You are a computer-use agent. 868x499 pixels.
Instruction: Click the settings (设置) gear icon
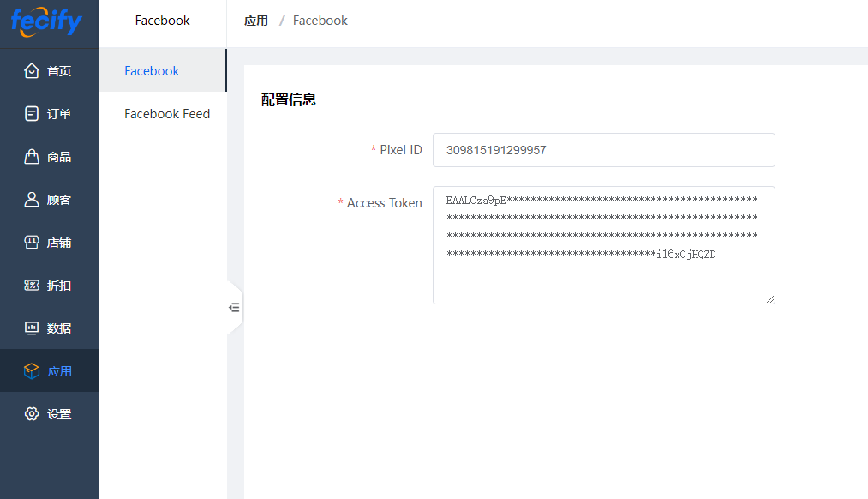pyautogui.click(x=32, y=414)
